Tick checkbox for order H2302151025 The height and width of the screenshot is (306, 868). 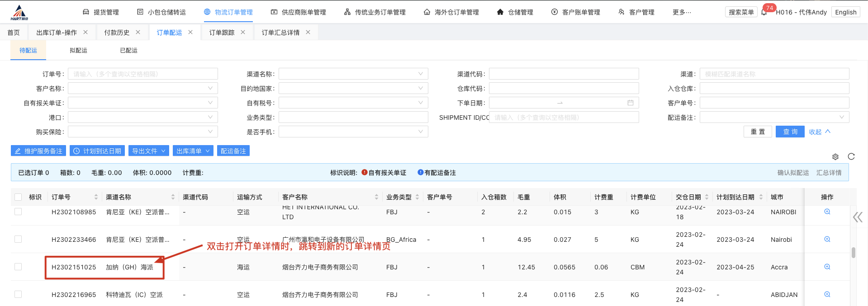[18, 267]
